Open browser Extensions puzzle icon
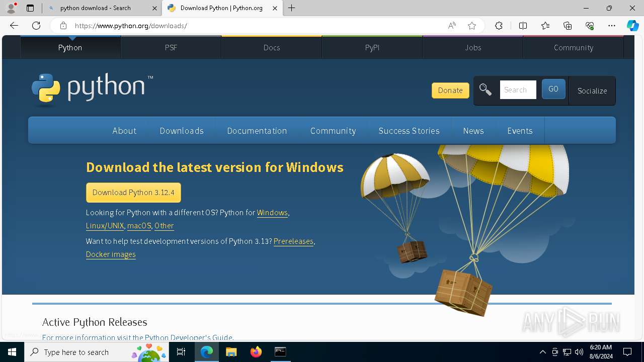The width and height of the screenshot is (644, 362). (499, 26)
